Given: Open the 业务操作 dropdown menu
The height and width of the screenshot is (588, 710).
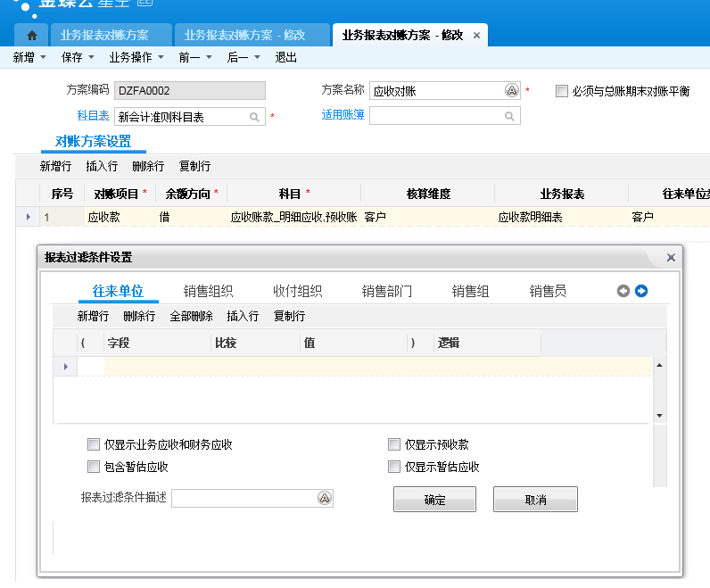Looking at the screenshot, I should pos(161,58).
